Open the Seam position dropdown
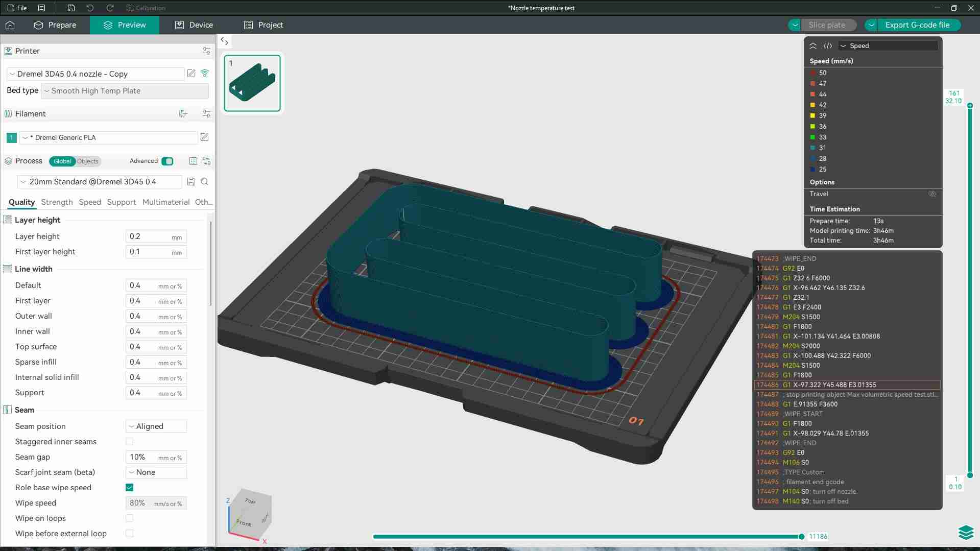This screenshot has width=980, height=551. pyautogui.click(x=156, y=426)
